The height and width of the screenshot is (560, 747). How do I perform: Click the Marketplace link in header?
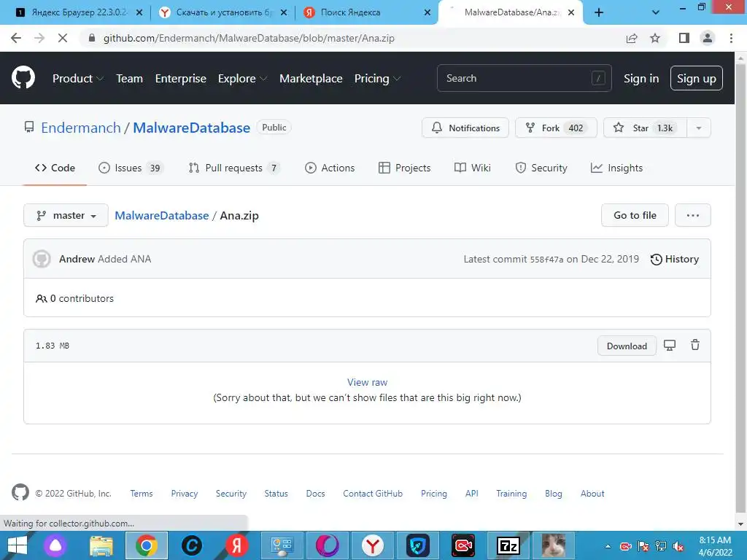[311, 78]
